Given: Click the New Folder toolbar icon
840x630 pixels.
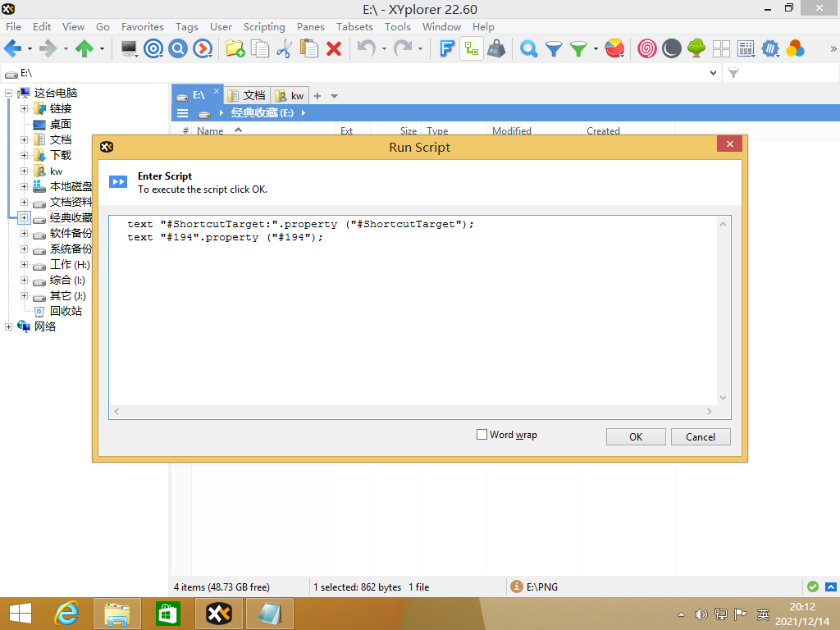Looking at the screenshot, I should (x=235, y=49).
